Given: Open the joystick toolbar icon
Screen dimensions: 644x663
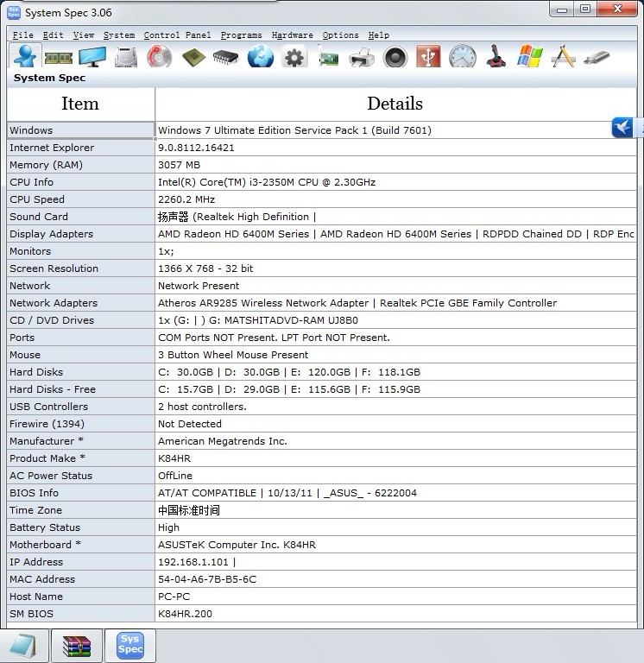Looking at the screenshot, I should click(x=496, y=58).
